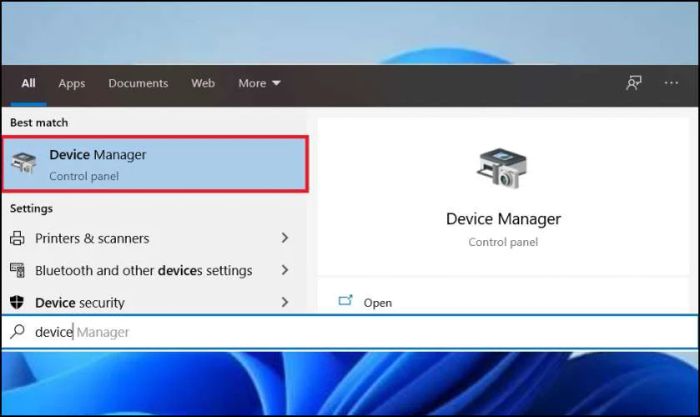Switch to the Web tab
Viewport: 700px width, 417px height.
203,83
